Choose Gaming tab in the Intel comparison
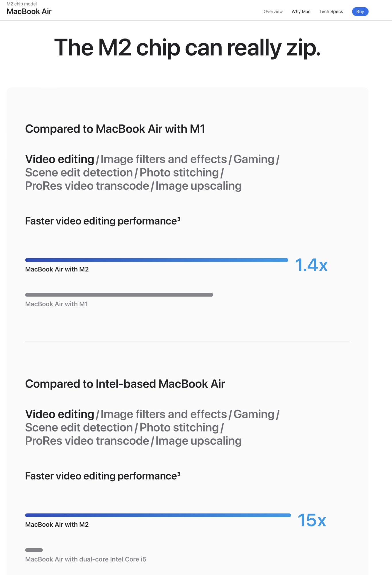This screenshot has width=392, height=575. pos(254,414)
